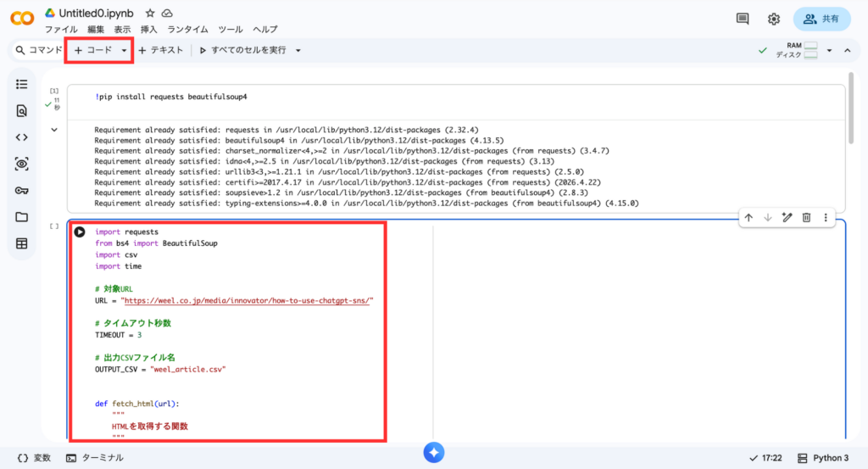Open the cell's more options menu
Screen dimensions: 868x469
826,218
